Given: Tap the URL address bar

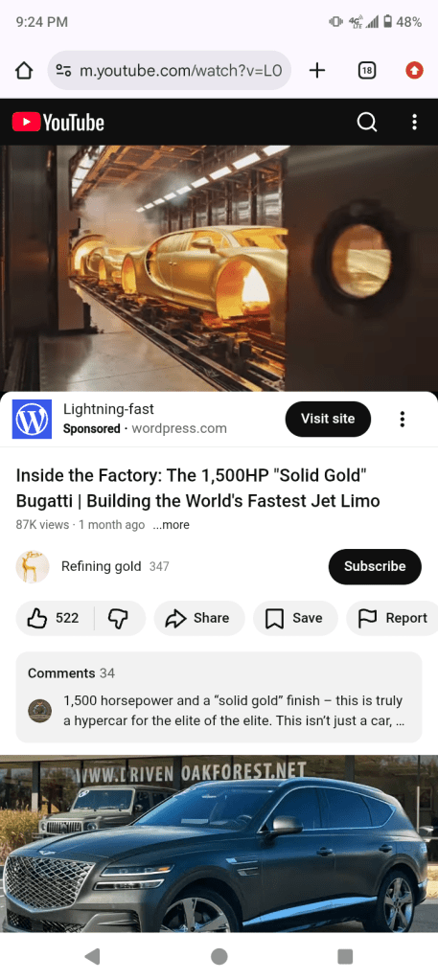Looking at the screenshot, I should 169,71.
